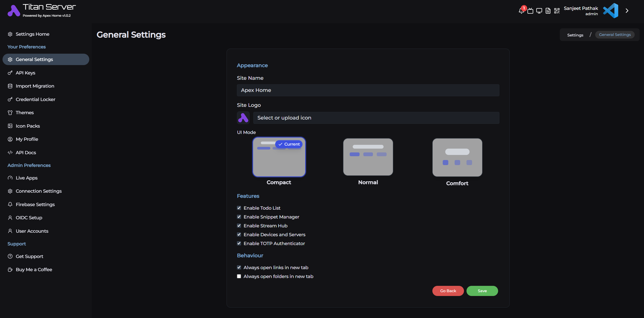Image resolution: width=644 pixels, height=318 pixels.
Task: Expand the right side panel chevron
Action: click(x=627, y=11)
